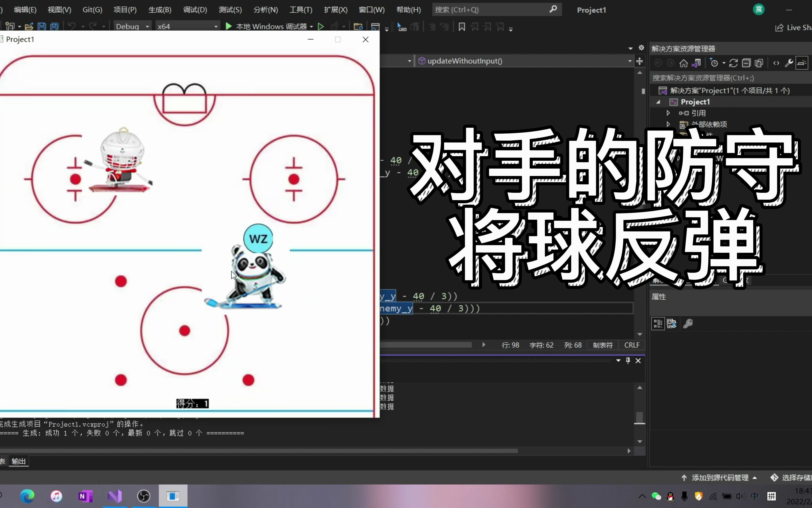Switch between solution and folder views icon
Image resolution: width=812 pixels, height=508 pixels.
point(696,63)
